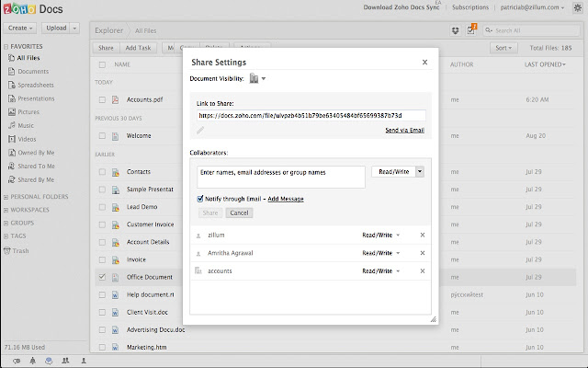Click the Contacts spreadsheet file icon
This screenshot has height=368, width=588.
pos(116,172)
